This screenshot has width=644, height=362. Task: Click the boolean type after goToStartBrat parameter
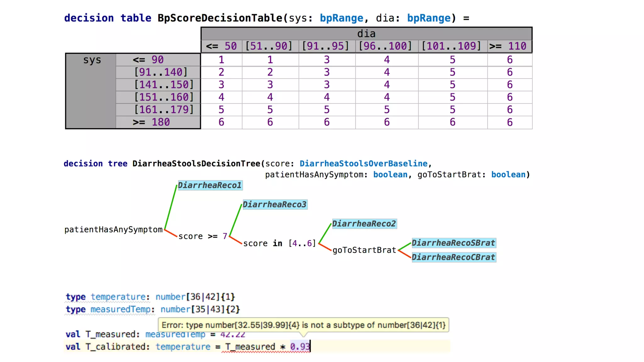pos(508,175)
